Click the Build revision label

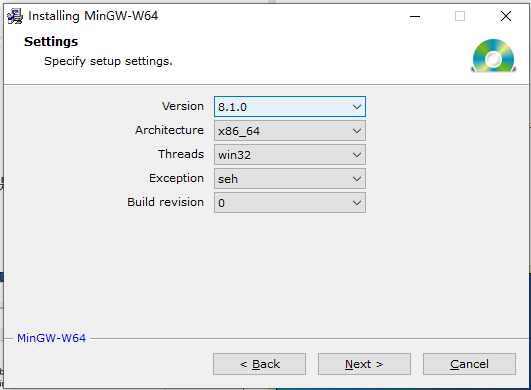[166, 202]
